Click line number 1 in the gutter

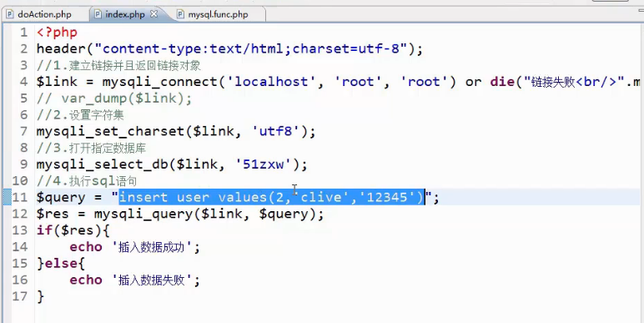click(23, 32)
